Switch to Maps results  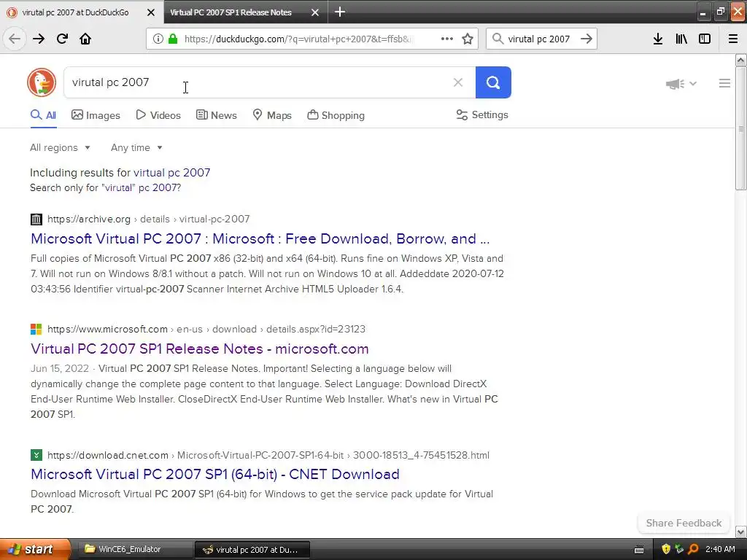point(272,115)
